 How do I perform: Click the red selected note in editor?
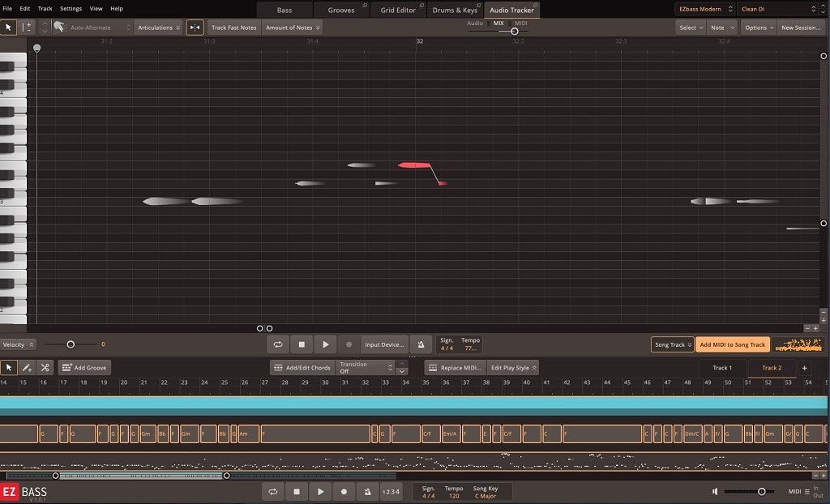(x=414, y=165)
